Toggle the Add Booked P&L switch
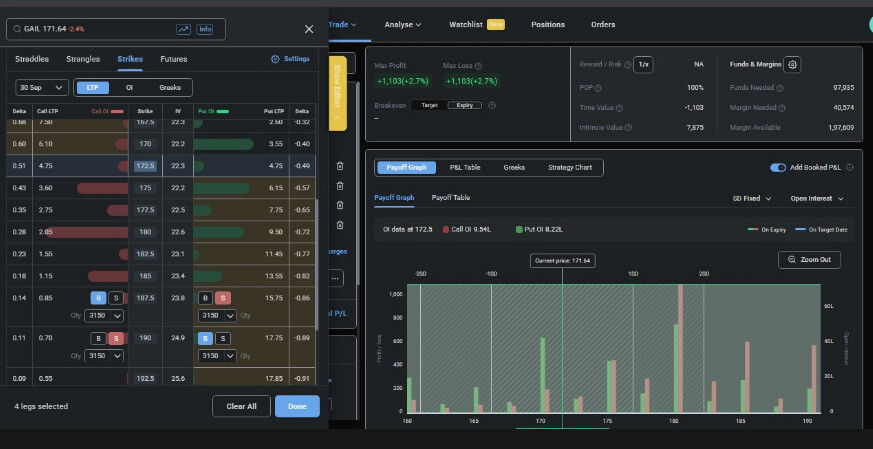873x449 pixels. (778, 167)
